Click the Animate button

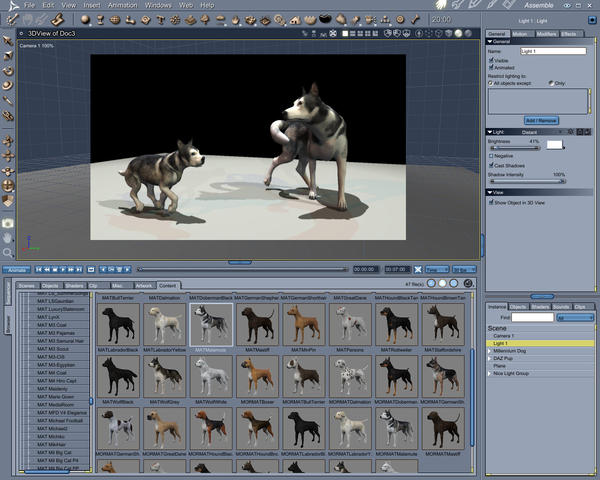pyautogui.click(x=16, y=269)
